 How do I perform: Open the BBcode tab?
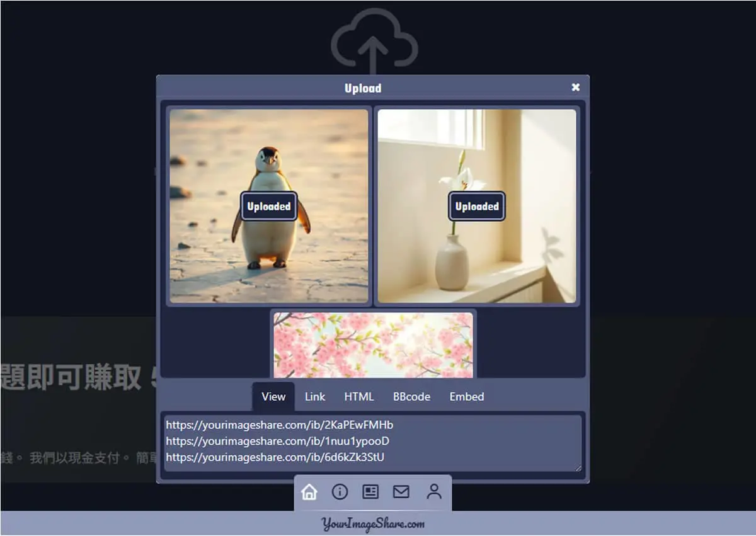411,397
